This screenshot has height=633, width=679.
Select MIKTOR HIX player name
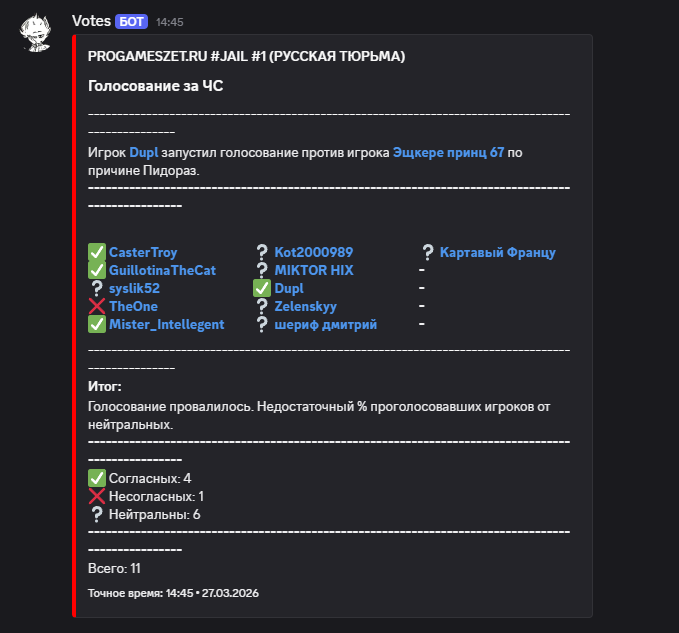[x=314, y=270]
